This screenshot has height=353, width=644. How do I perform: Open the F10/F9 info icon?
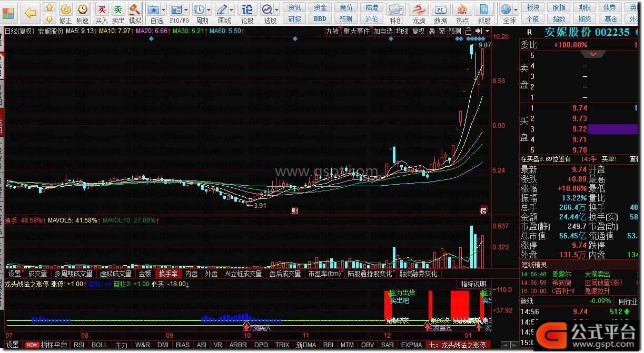[176, 9]
